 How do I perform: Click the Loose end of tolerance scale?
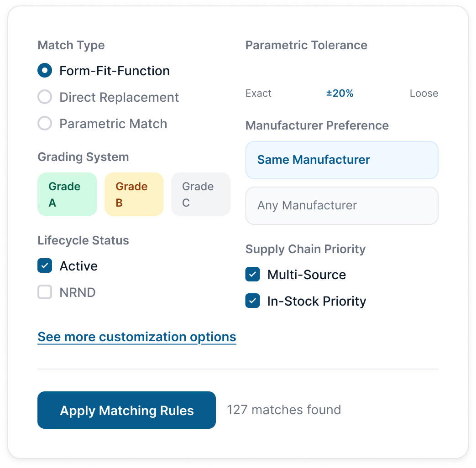(424, 93)
